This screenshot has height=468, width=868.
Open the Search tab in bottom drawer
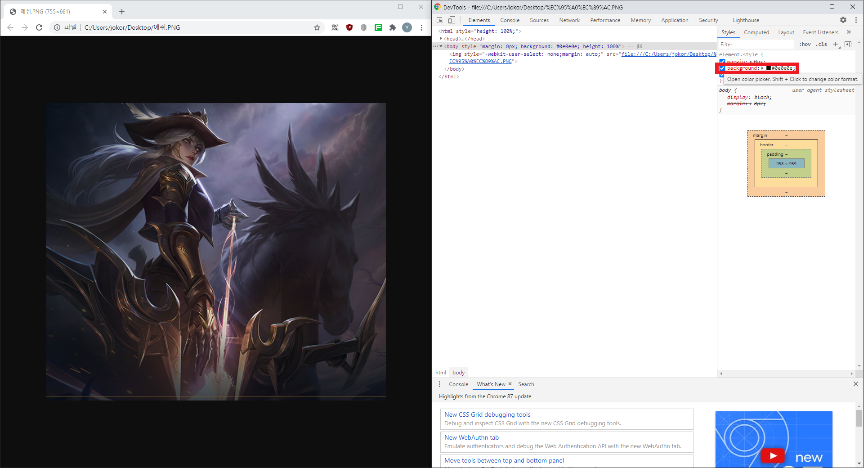tap(526, 384)
